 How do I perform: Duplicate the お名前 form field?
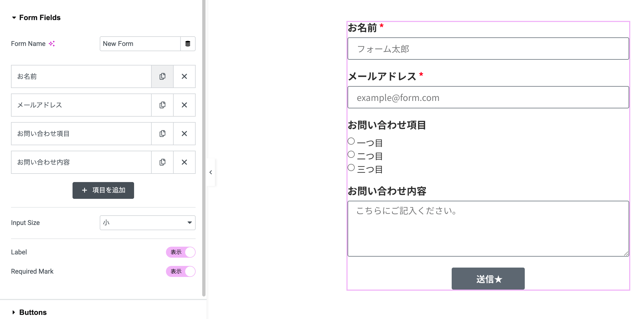(162, 76)
